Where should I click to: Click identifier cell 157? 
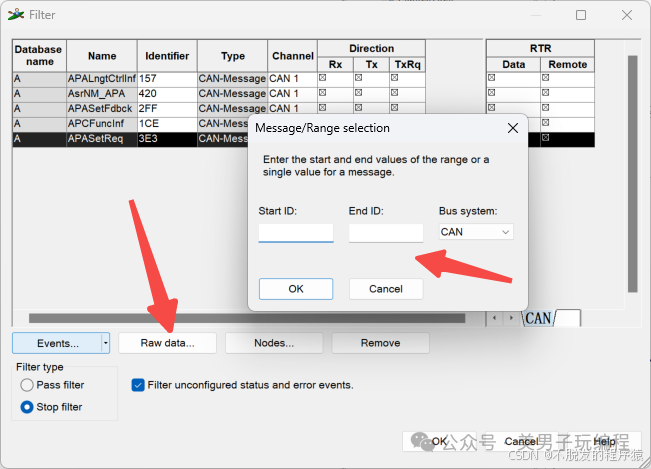[x=167, y=79]
